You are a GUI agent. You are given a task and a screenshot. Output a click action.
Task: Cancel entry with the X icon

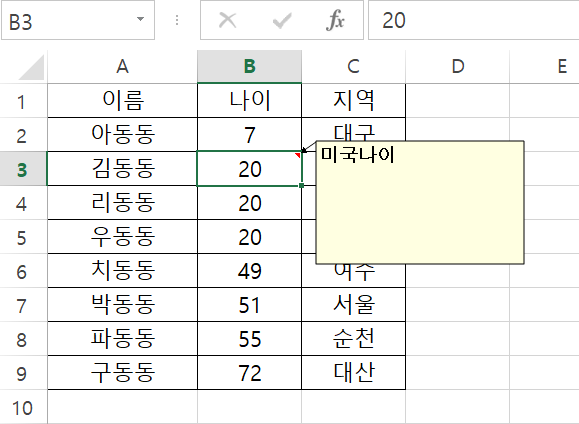click(227, 20)
